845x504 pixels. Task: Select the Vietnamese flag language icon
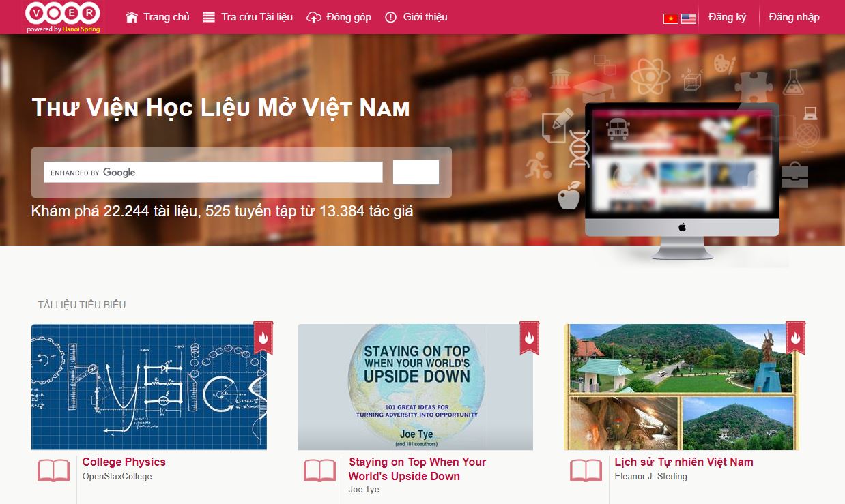pos(670,18)
